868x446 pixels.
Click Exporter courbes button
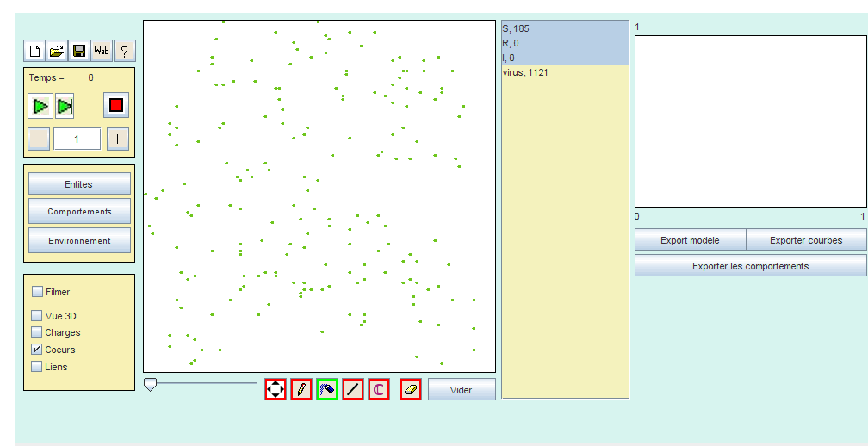click(x=806, y=240)
